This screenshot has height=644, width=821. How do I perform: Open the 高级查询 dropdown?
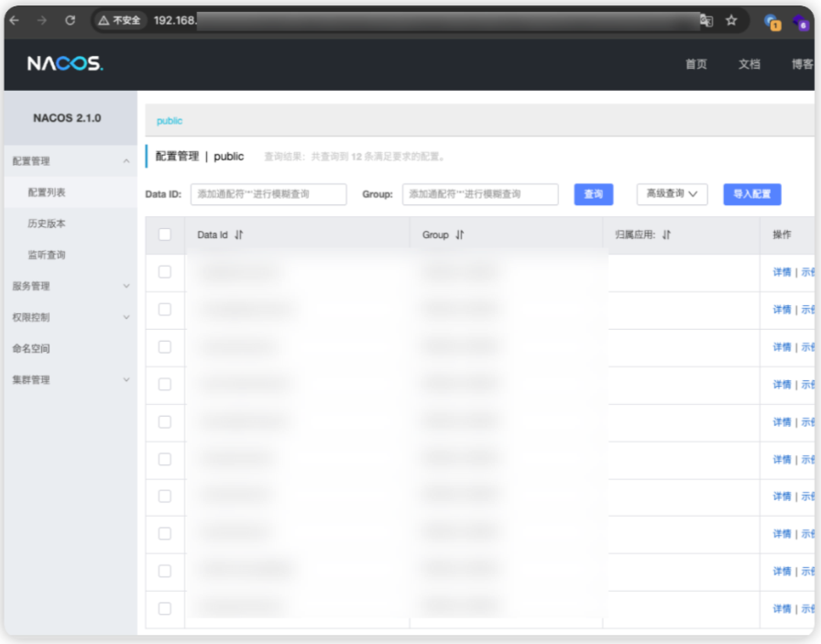pos(672,194)
